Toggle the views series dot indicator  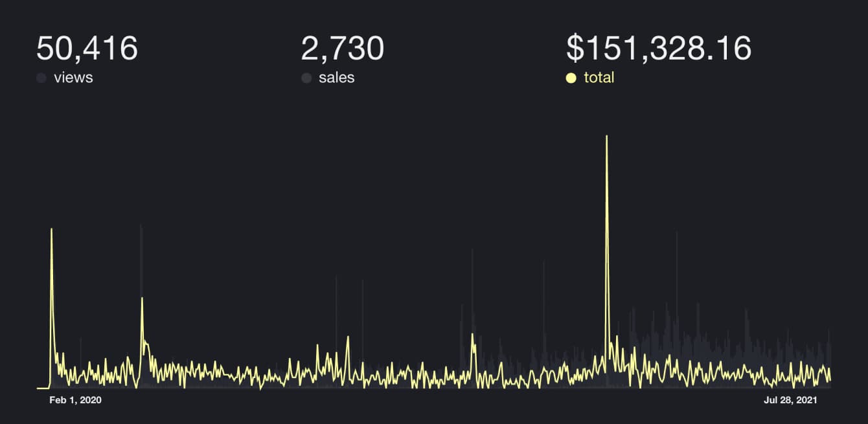41,78
